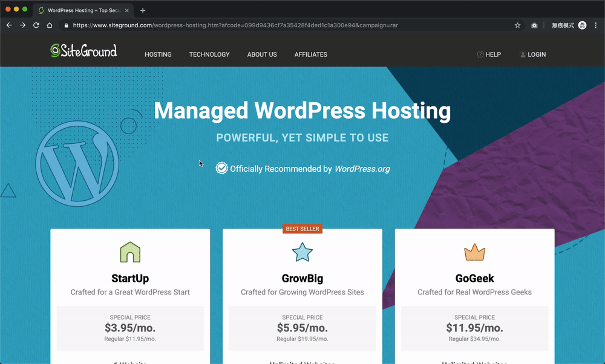
Task: Open the ABOUT US menu
Action: 262,54
